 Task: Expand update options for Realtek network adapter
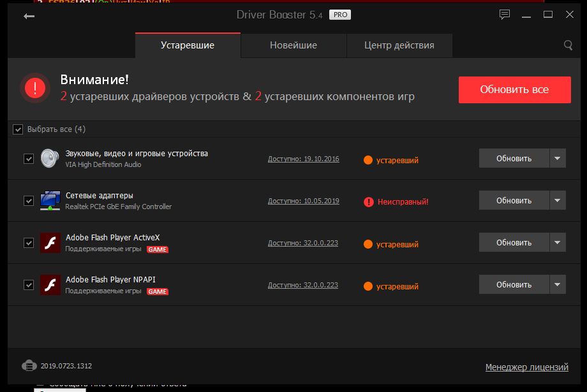558,201
